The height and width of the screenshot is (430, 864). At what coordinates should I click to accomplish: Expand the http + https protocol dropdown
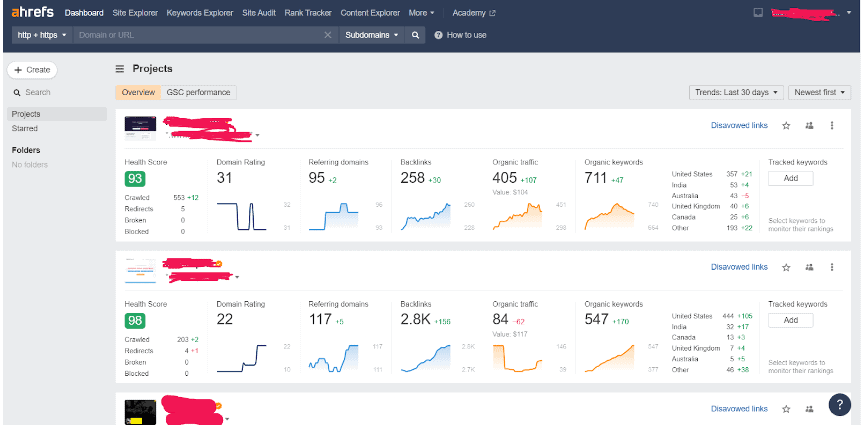click(x=42, y=35)
